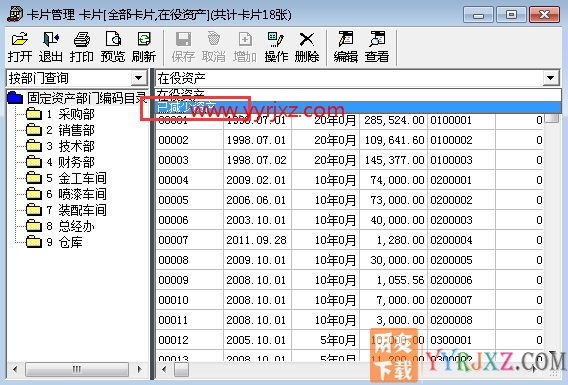568x385 pixels.
Task: Click the 删除 (Delete) toolbar icon
Action: click(307, 48)
